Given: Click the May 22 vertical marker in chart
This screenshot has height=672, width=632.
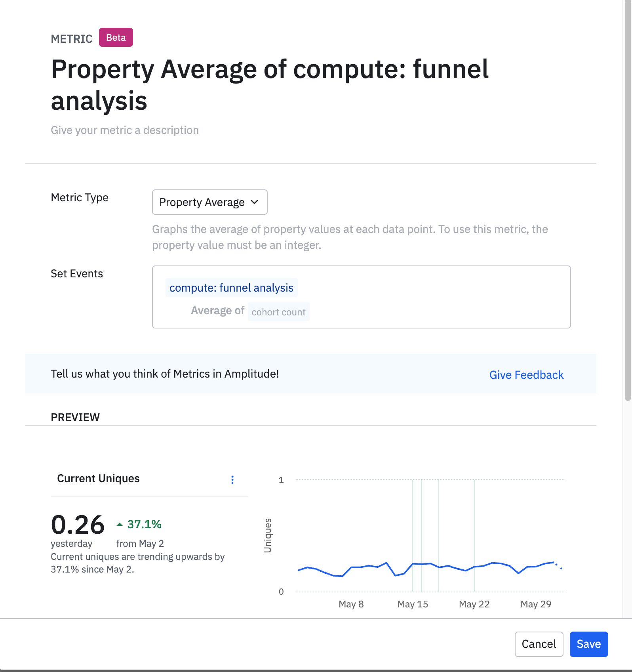Looking at the screenshot, I should pos(474,536).
